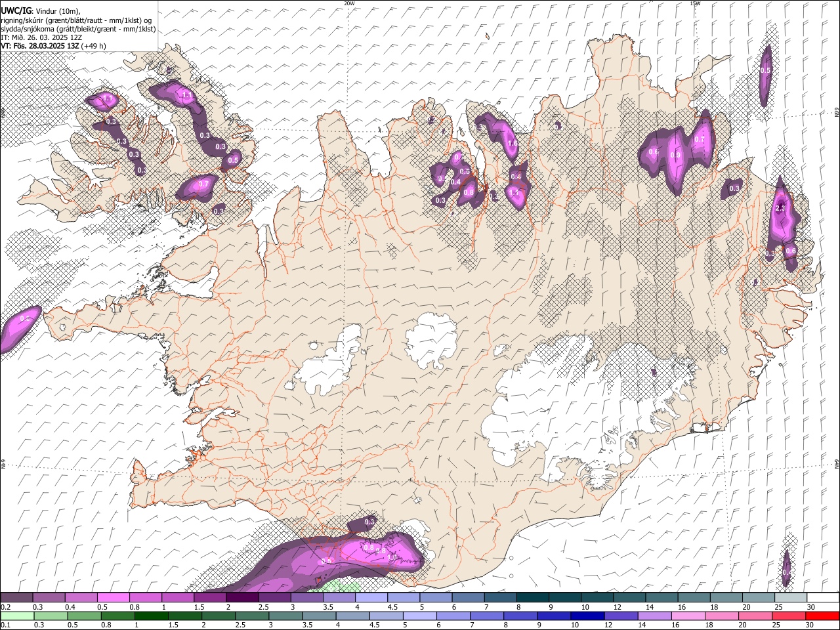Select the upper legend swatch labeled 0.8
840x630 pixels.
(145, 598)
